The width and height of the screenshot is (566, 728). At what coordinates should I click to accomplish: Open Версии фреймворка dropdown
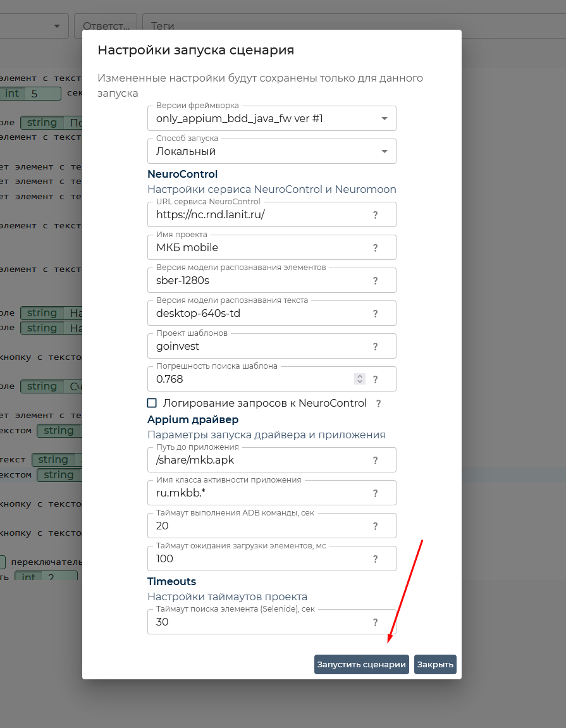tap(272, 118)
